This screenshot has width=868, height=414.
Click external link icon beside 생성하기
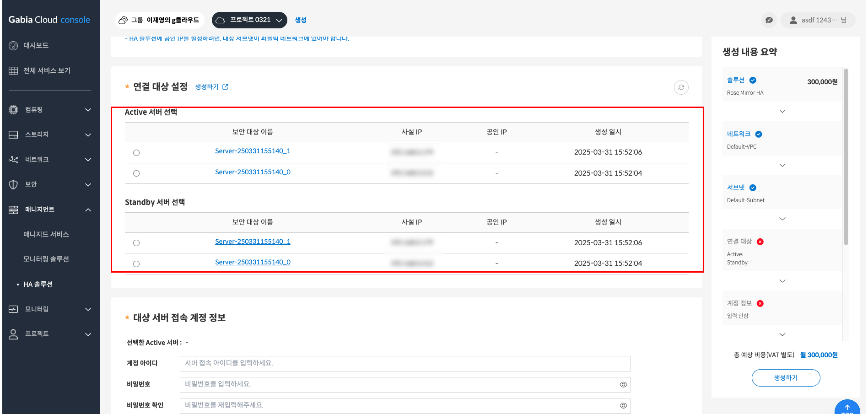[x=225, y=87]
